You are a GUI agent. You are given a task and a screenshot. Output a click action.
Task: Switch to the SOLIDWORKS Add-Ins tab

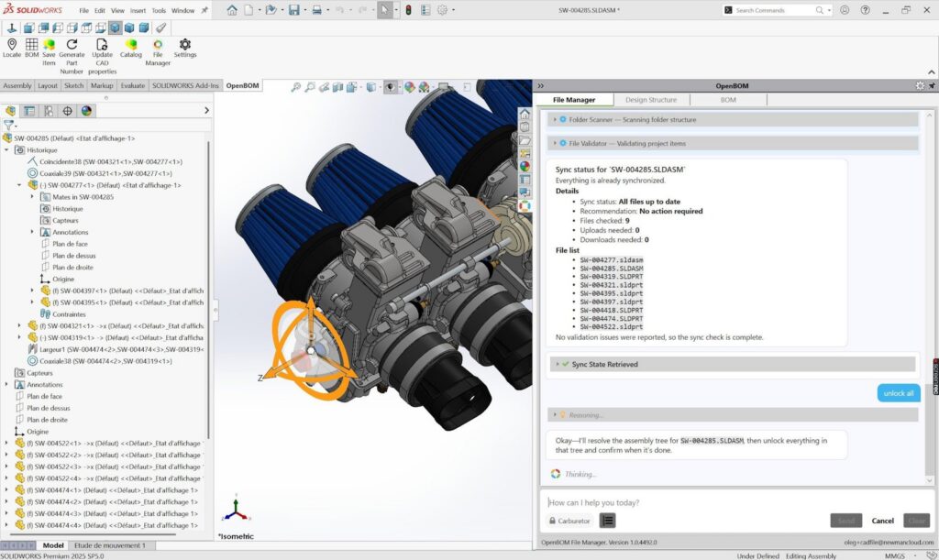(185, 85)
